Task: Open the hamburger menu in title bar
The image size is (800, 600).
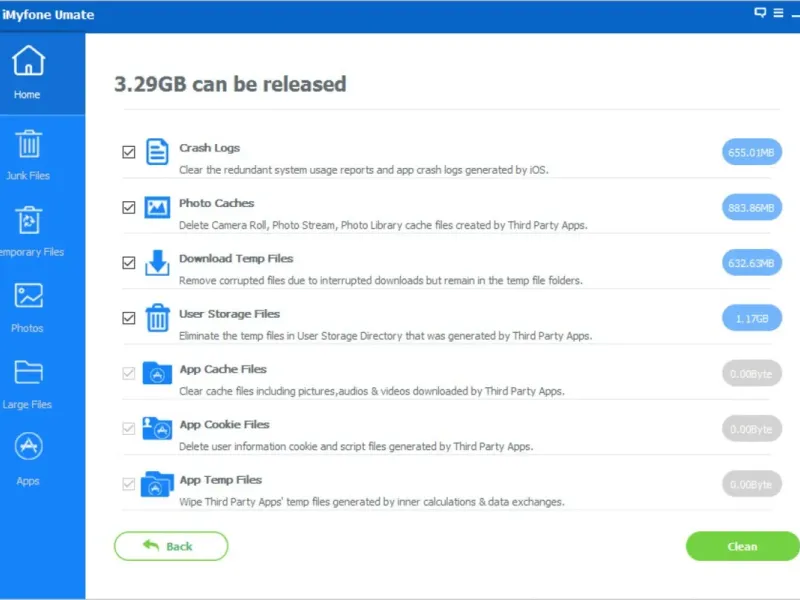Action: 779,13
